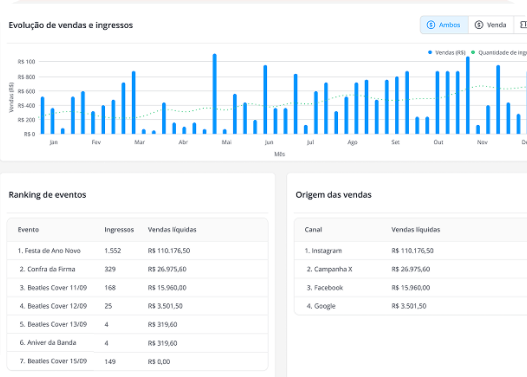Click Vendas líquidas header in Ranking table
Image resolution: width=527 pixels, height=377 pixels.
[172, 229]
